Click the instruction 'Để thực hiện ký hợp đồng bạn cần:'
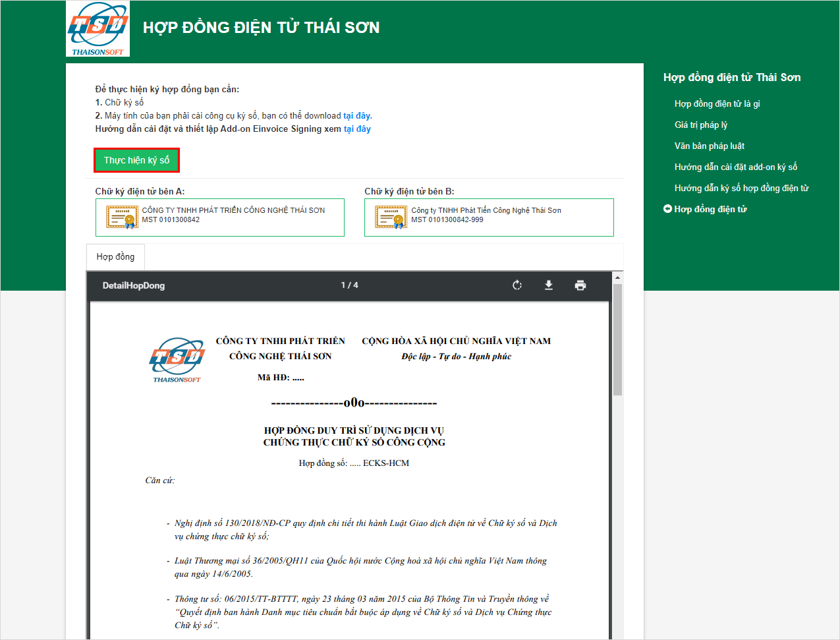This screenshot has height=640, width=840. click(167, 89)
